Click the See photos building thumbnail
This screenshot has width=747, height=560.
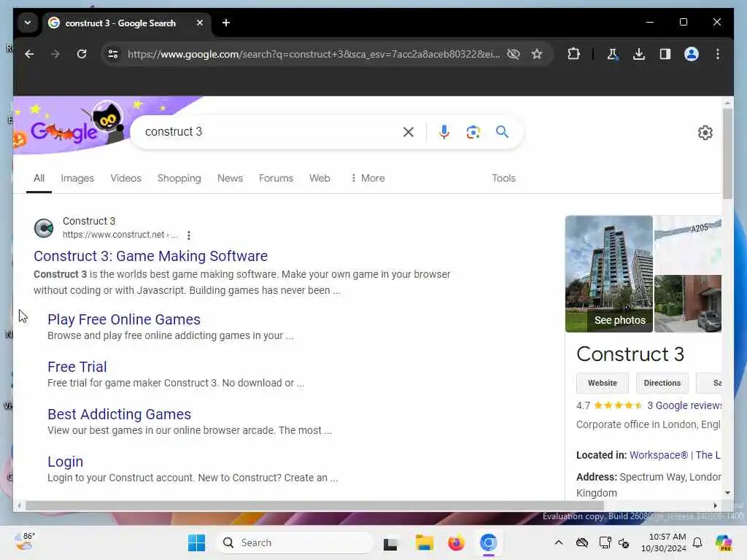tap(609, 274)
